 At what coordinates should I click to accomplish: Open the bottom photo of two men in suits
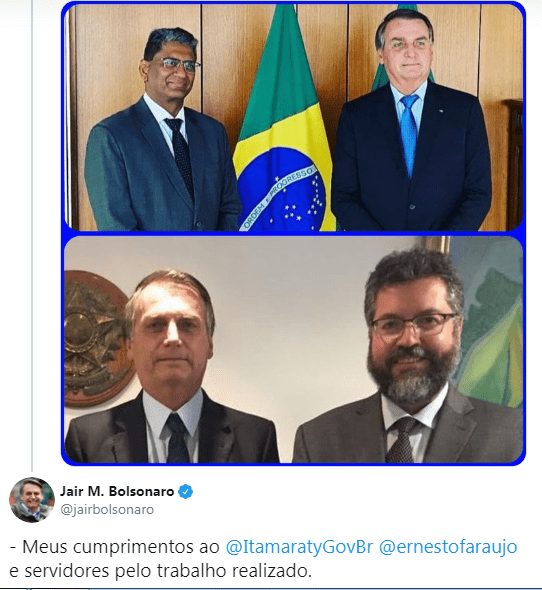tap(293, 350)
